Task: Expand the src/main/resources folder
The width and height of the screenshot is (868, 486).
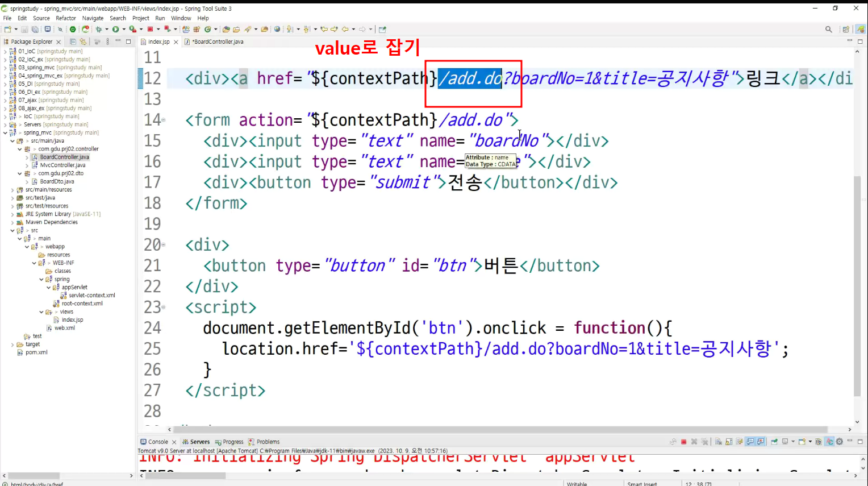Action: pos(12,190)
